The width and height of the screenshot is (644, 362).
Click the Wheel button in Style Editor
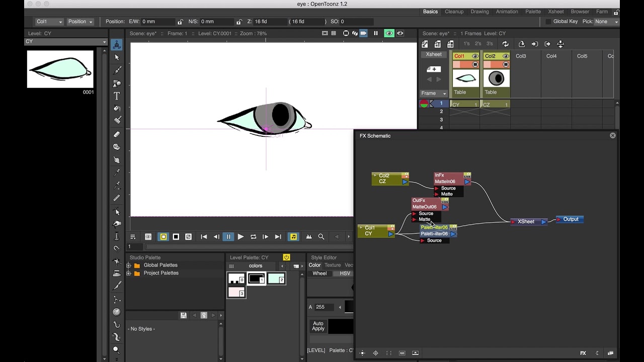point(319,274)
